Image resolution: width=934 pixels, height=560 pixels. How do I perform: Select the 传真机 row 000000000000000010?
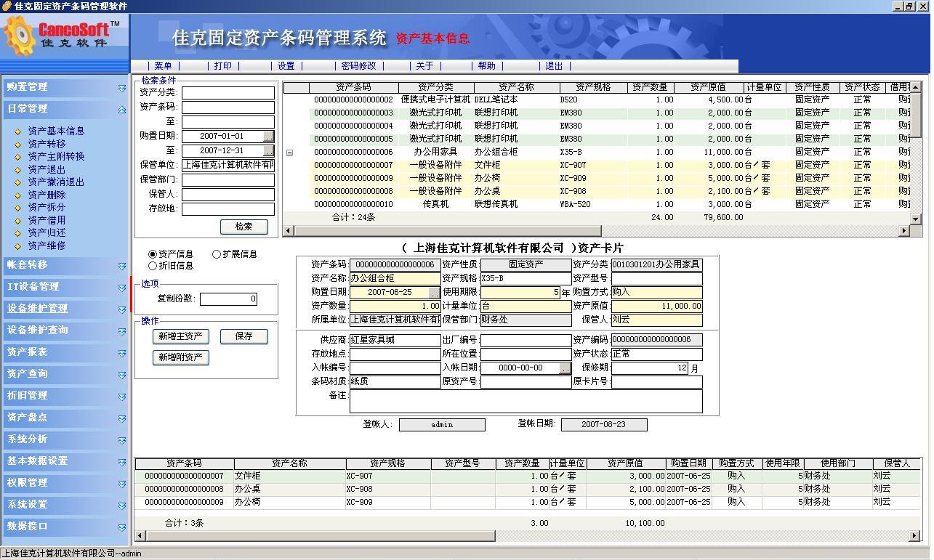596,205
